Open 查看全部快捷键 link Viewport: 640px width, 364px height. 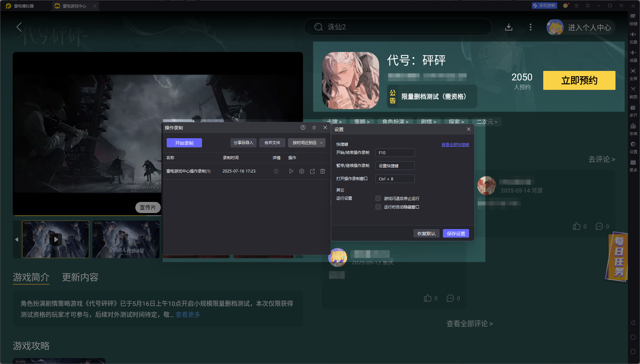455,144
